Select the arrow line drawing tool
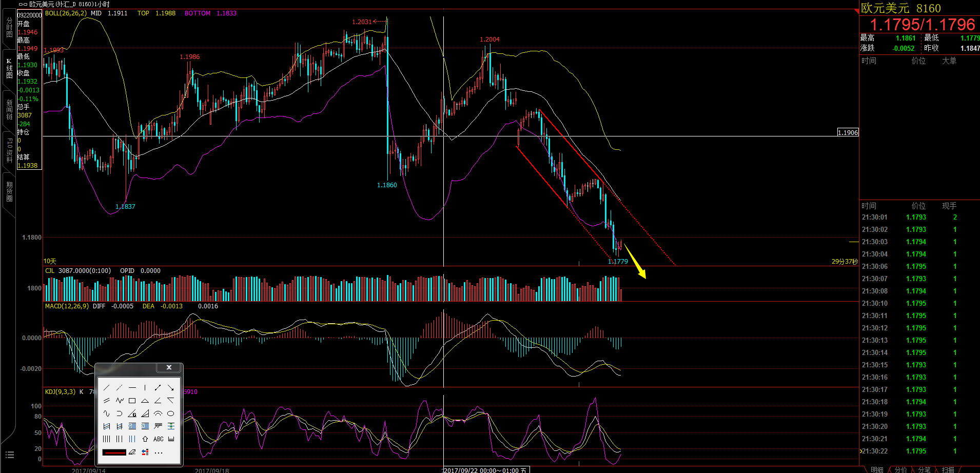 171,388
